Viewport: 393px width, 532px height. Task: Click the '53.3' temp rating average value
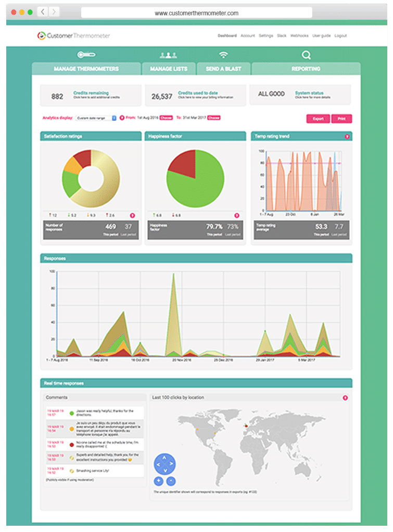point(321,226)
